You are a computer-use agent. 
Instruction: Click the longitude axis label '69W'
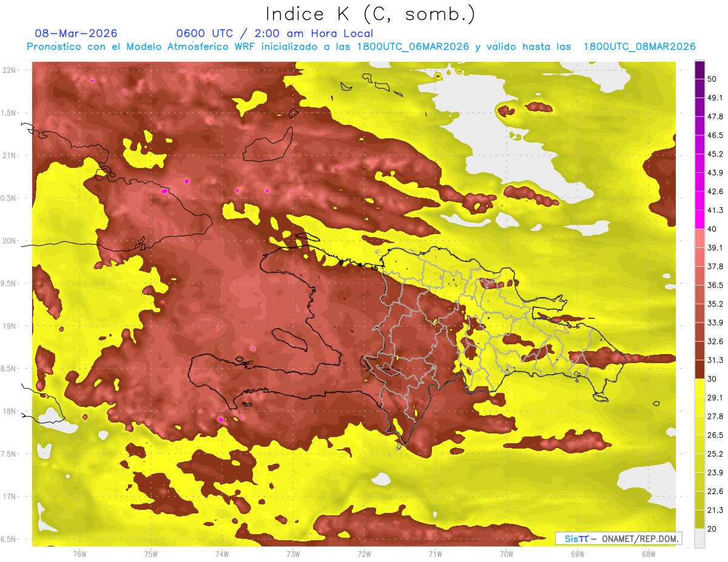pyautogui.click(x=578, y=554)
